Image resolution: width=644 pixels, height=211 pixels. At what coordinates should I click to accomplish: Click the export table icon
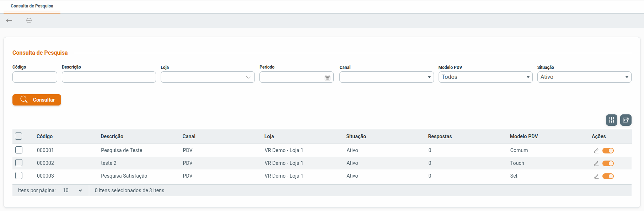click(626, 120)
